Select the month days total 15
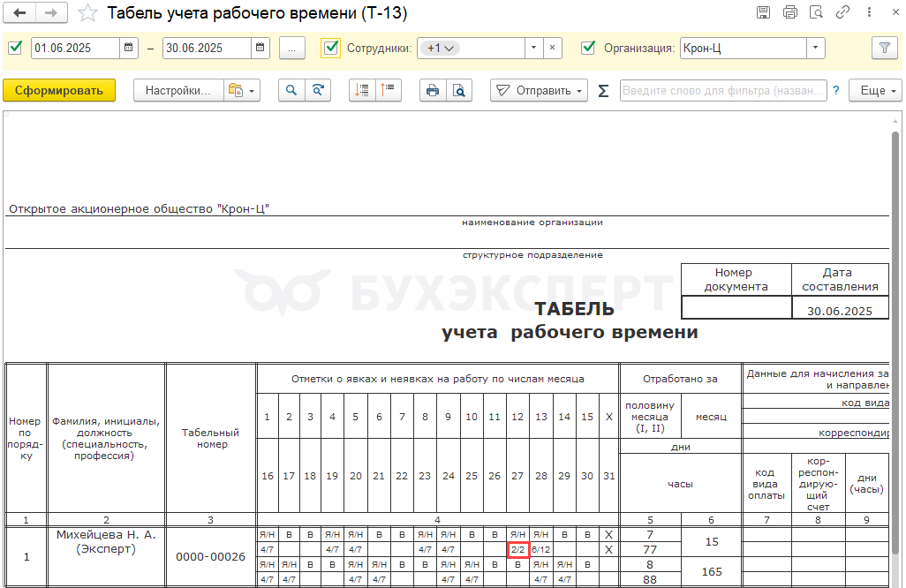The width and height of the screenshot is (906, 588). coord(712,542)
